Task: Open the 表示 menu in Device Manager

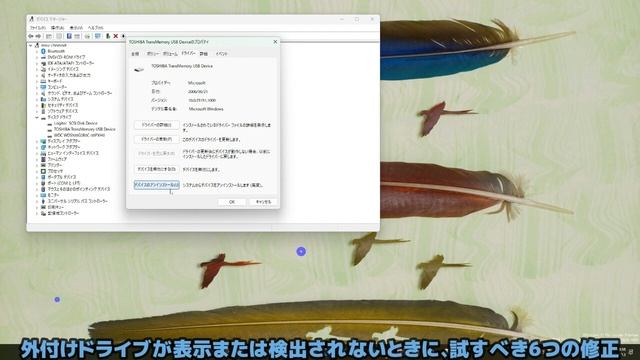Action: pos(76,28)
